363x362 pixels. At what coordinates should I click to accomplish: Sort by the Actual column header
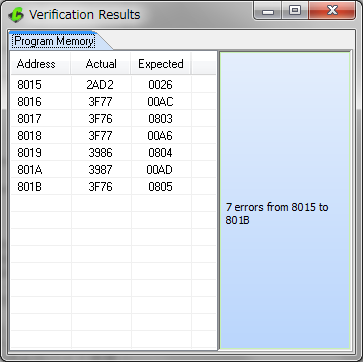101,64
